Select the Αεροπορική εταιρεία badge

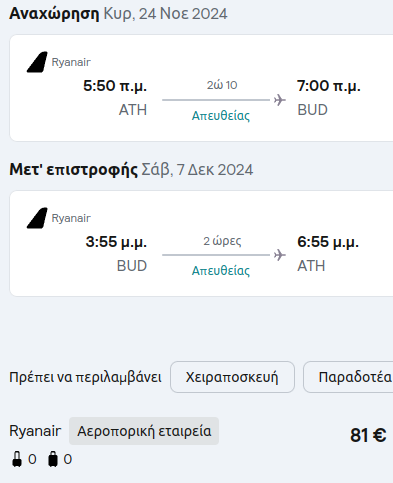(x=144, y=431)
